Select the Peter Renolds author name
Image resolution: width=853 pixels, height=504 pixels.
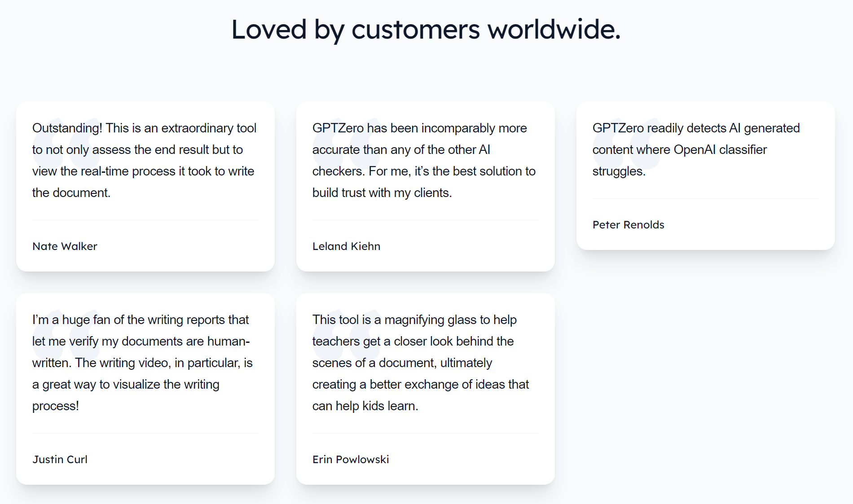[x=628, y=225]
